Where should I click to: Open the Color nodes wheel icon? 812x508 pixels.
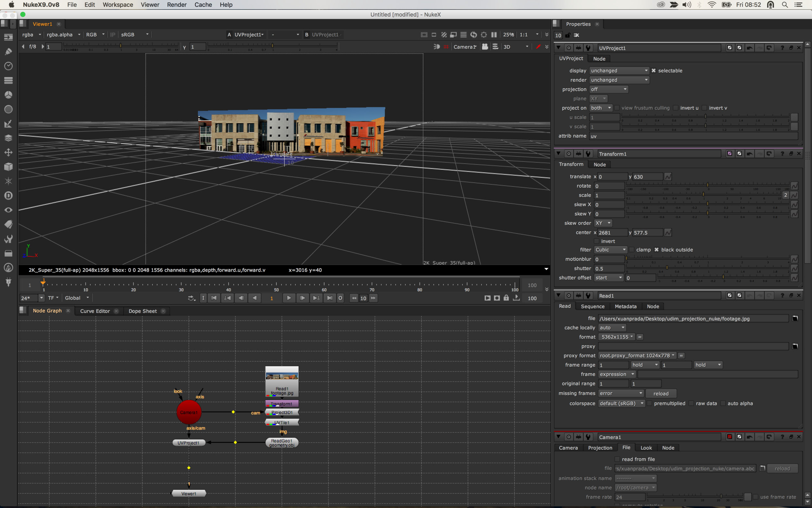8,95
